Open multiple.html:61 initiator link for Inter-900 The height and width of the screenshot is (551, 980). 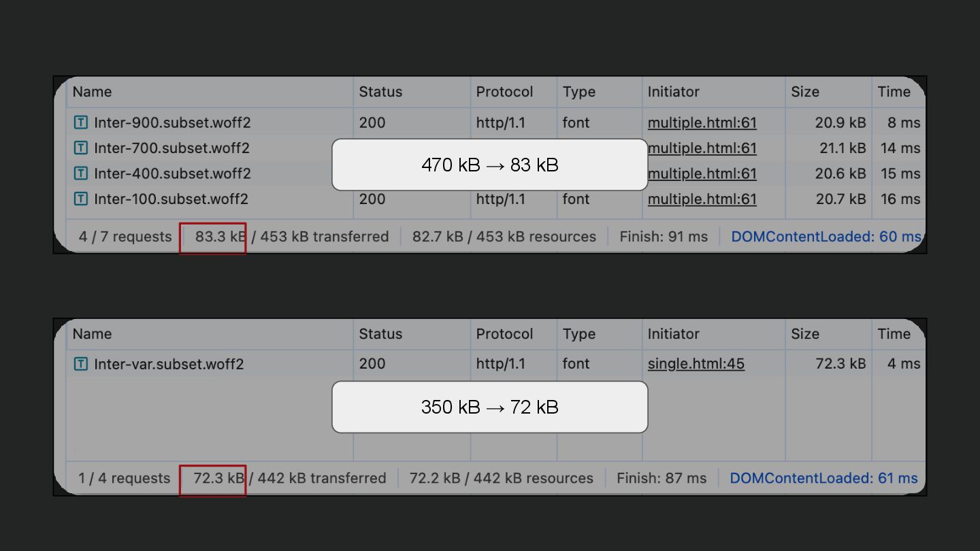click(702, 123)
